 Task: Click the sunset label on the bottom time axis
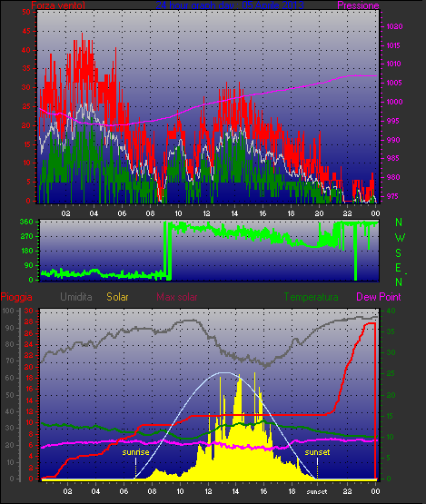pyautogui.click(x=317, y=492)
